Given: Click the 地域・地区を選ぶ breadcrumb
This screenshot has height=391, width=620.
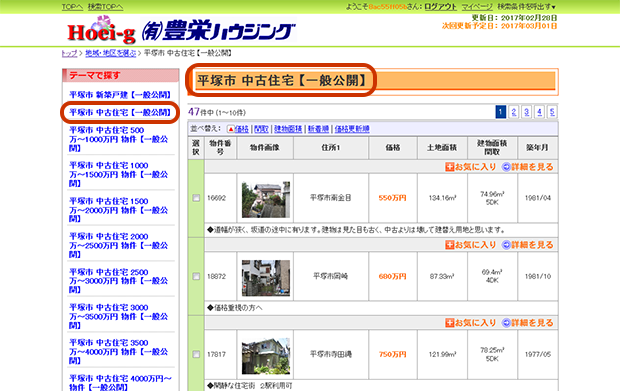Looking at the screenshot, I should [111, 53].
